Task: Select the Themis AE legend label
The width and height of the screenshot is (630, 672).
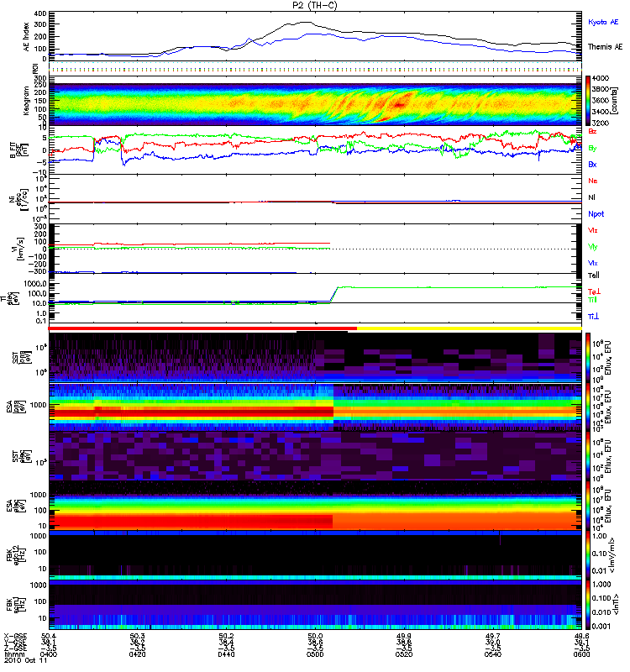Action: click(x=605, y=47)
